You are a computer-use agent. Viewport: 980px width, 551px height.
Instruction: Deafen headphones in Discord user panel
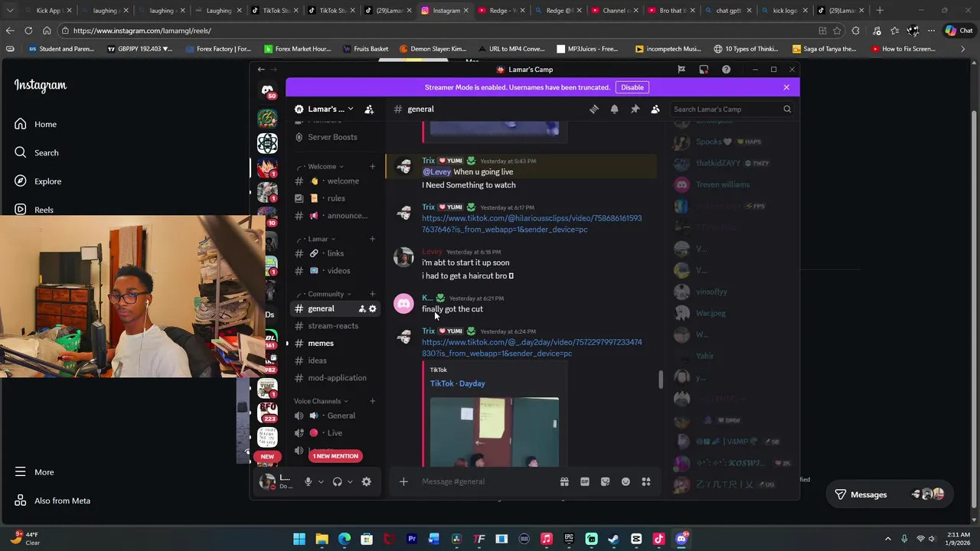click(x=337, y=481)
